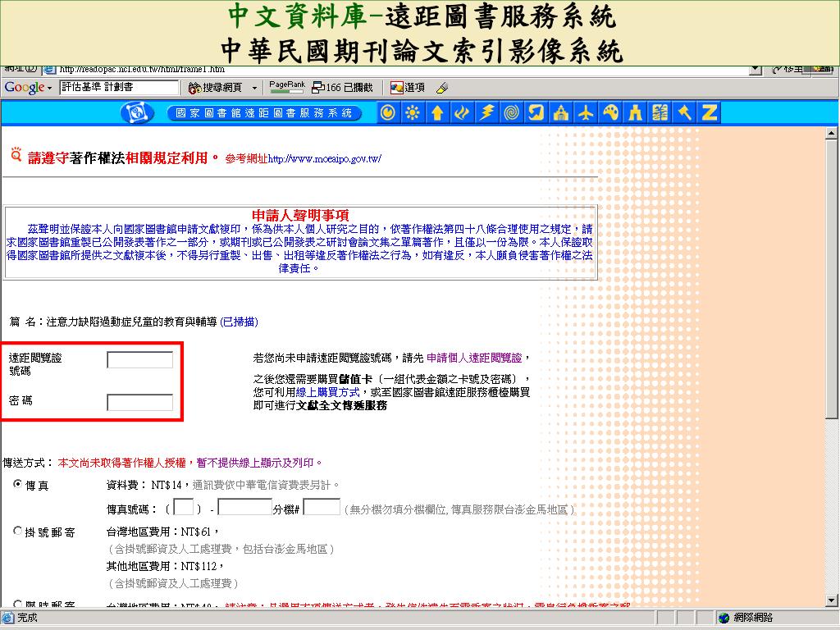Click the building icon in yellow toolbar
Image resolution: width=840 pixels, height=630 pixels.
(561, 112)
